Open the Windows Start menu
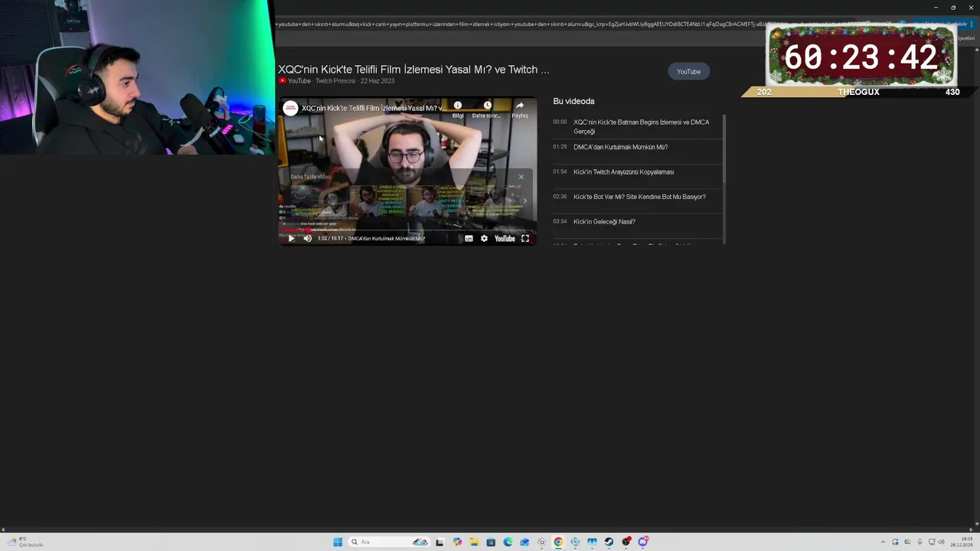This screenshot has height=551, width=980. [x=338, y=542]
